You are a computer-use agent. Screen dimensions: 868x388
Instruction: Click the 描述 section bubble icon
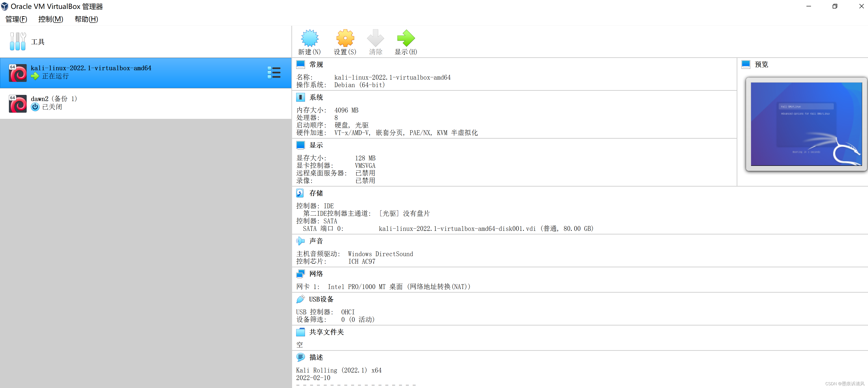tap(301, 357)
